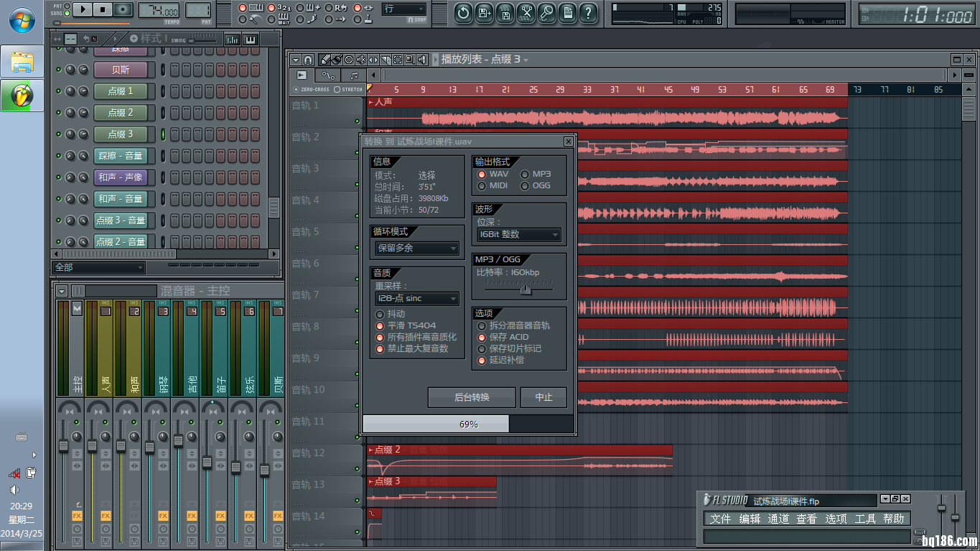Open the snap 行 dropdown in toolbar
The width and height of the screenshot is (980, 551).
pyautogui.click(x=403, y=9)
